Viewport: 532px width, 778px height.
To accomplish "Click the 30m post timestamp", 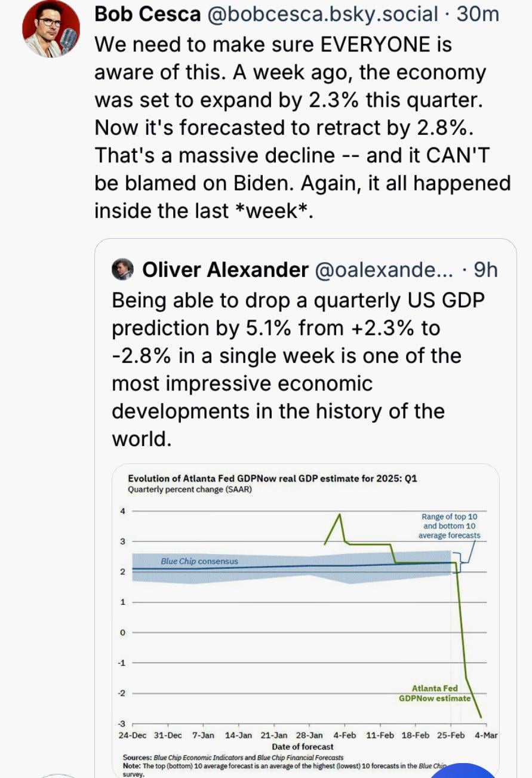I will [477, 14].
